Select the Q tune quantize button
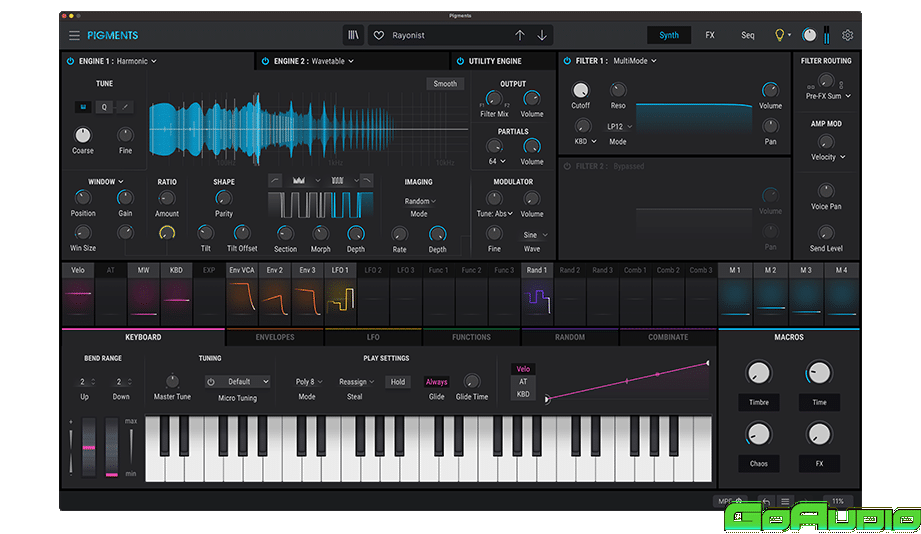Screen dimensions: 921x534 (x=104, y=107)
